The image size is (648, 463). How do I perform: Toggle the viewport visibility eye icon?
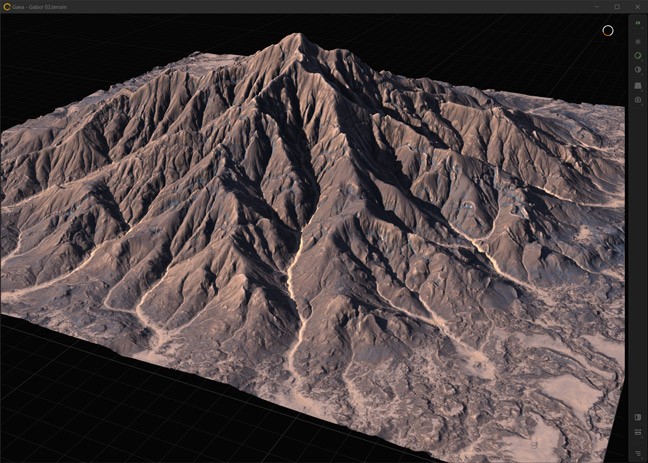[x=638, y=41]
